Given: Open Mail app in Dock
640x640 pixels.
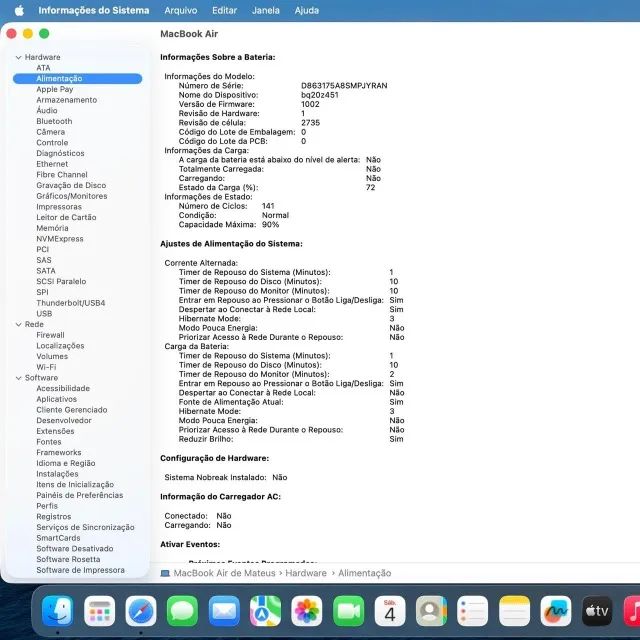Looking at the screenshot, I should pyautogui.click(x=224, y=611).
